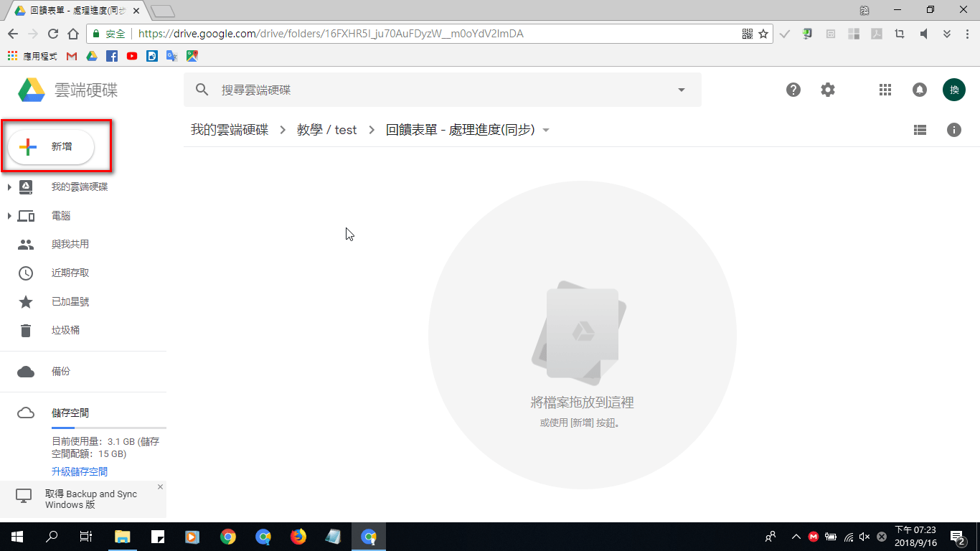Viewport: 980px width, 551px height.
Task: Expand 我的雲端硬碟 tree arrow
Action: coord(9,187)
